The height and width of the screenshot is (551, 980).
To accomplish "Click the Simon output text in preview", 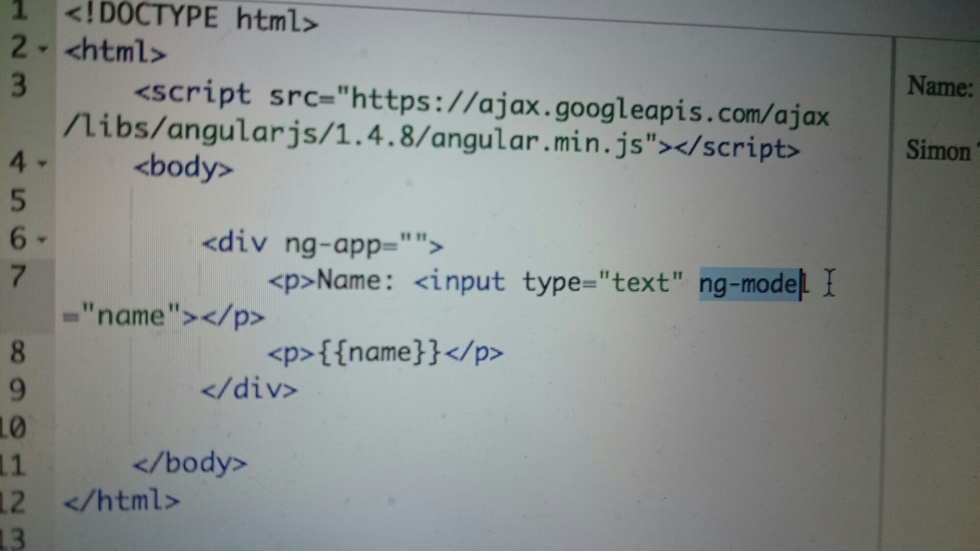I will (938, 151).
